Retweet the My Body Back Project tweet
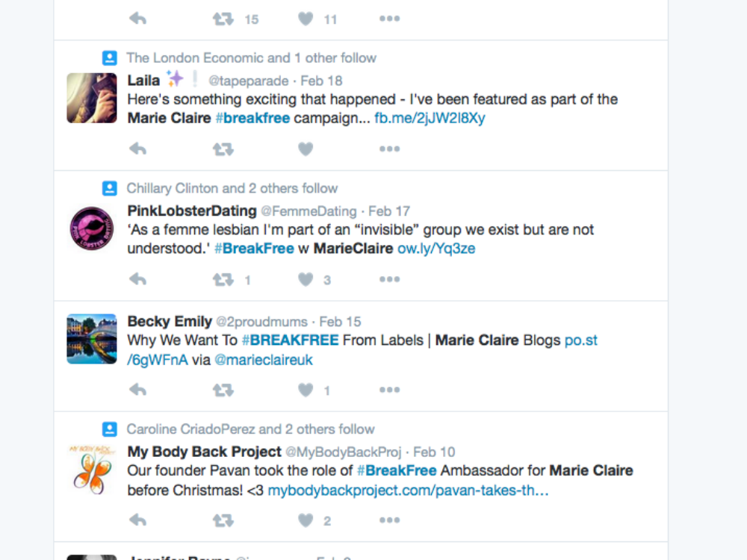 pyautogui.click(x=223, y=520)
